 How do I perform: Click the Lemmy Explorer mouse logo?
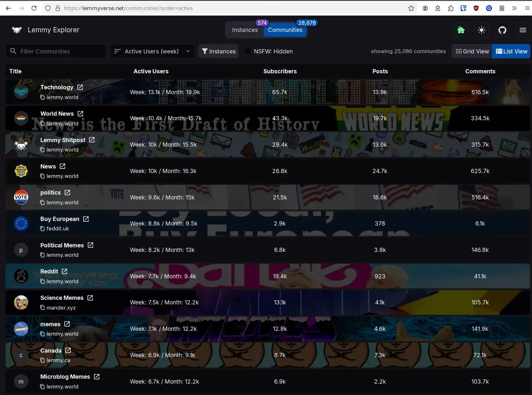(x=17, y=30)
